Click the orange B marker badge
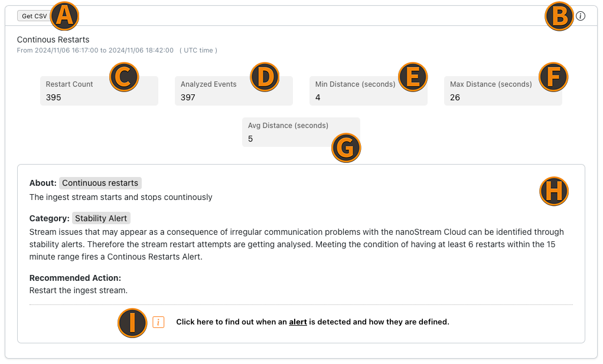The width and height of the screenshot is (603, 364). tap(559, 16)
